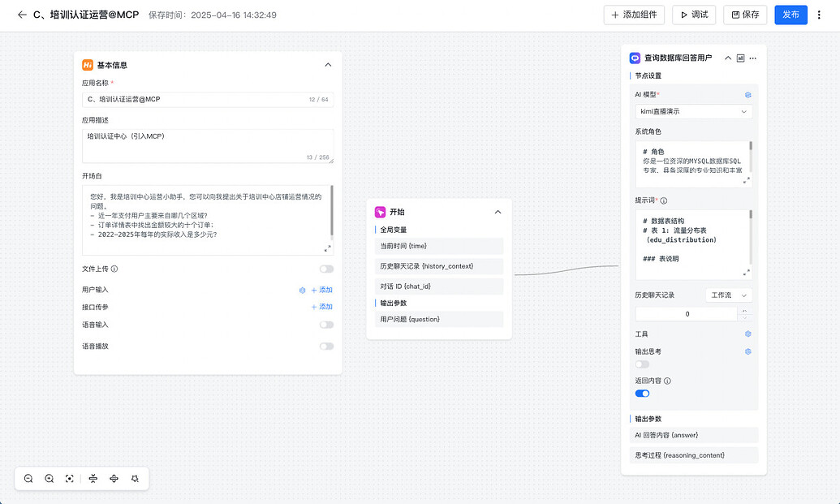840x504 pixels.
Task: Open 工具 configuration gear icon
Action: click(747, 334)
